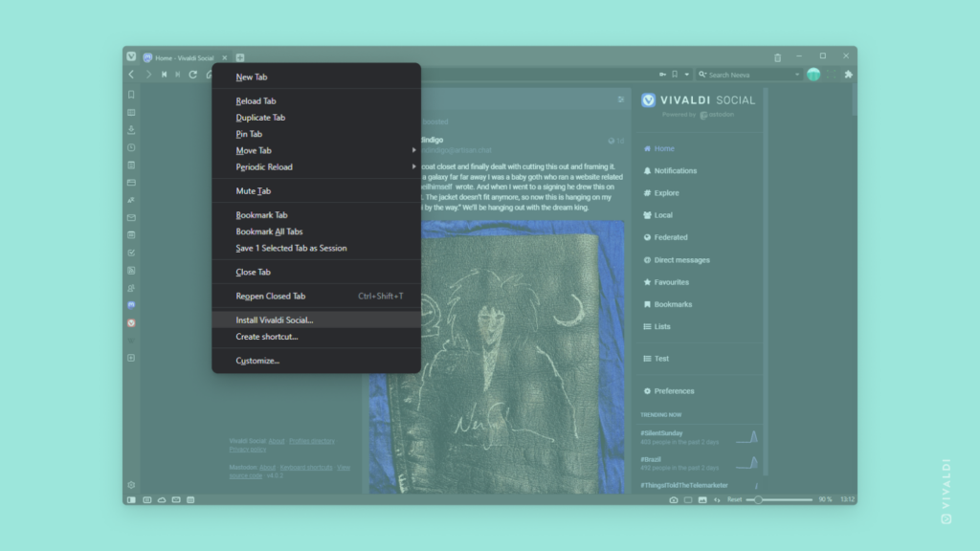Screen dimensions: 980x551
Task: Open Preferences in social sidebar
Action: pyautogui.click(x=669, y=391)
